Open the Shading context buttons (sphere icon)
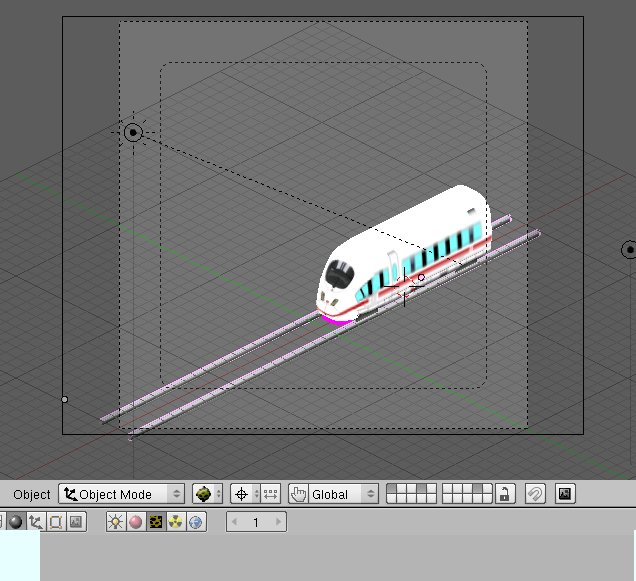 click(x=16, y=522)
